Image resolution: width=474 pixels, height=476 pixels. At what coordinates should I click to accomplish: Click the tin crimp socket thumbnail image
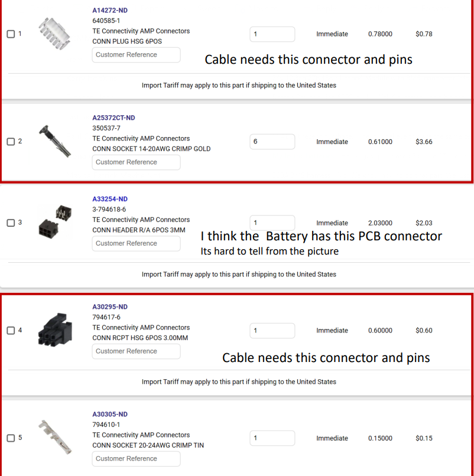tap(54, 438)
